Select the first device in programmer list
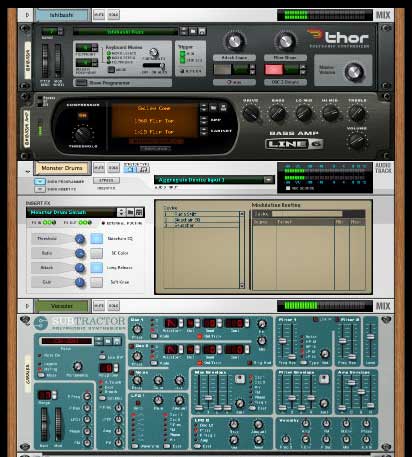412x457 pixels. click(201, 214)
